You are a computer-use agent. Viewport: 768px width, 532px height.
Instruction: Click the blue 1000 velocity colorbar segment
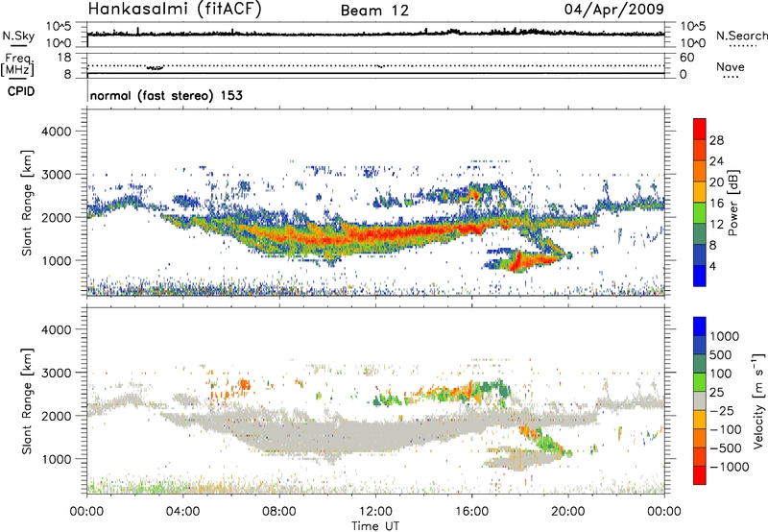pos(700,326)
